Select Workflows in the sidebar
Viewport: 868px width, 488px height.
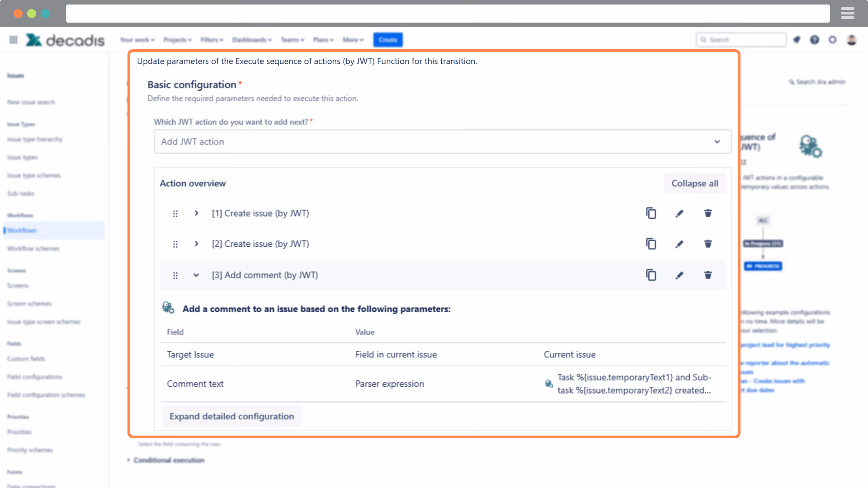click(54, 230)
